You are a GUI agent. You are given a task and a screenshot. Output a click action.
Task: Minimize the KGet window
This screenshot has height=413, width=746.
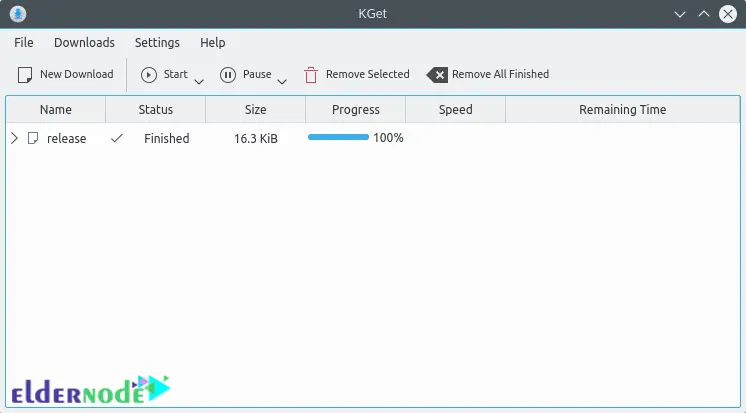680,14
